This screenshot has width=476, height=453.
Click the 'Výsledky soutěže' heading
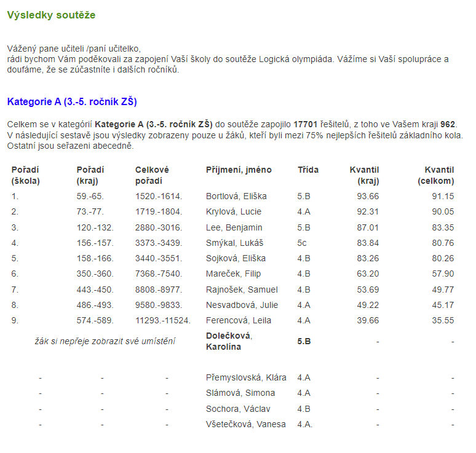[51, 15]
